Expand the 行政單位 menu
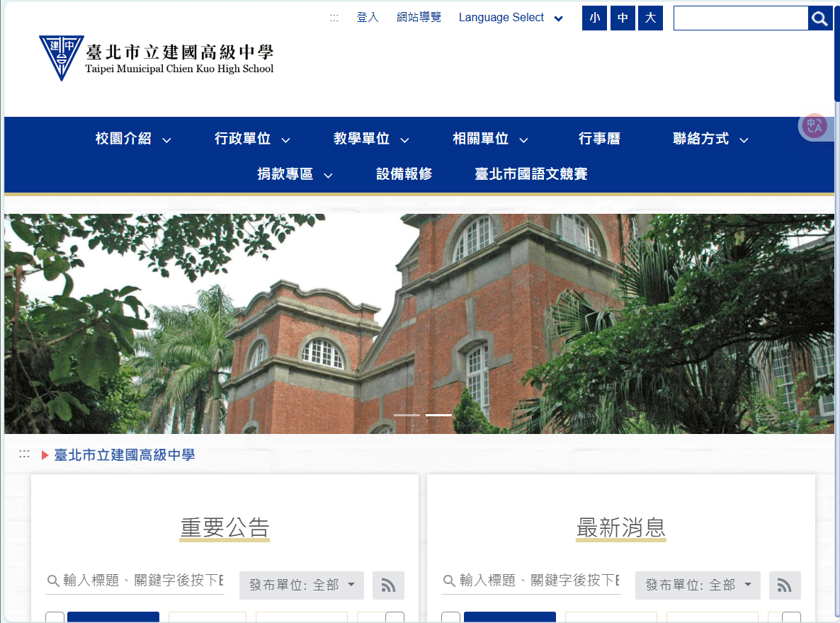The height and width of the screenshot is (623, 840). (x=251, y=139)
